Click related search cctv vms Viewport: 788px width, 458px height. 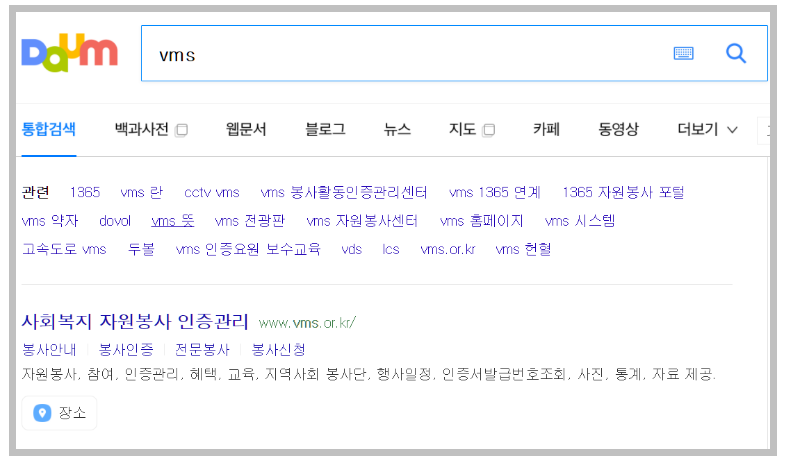(x=212, y=193)
